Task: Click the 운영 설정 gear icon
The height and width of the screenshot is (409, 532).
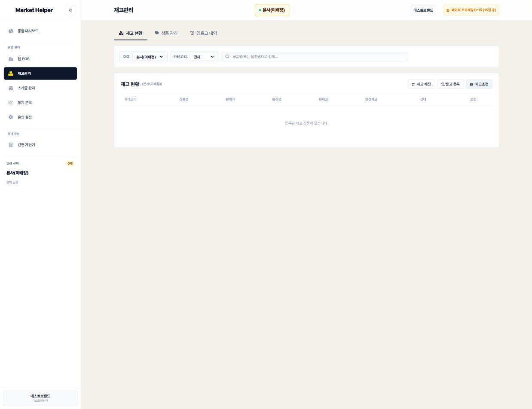Action: pyautogui.click(x=11, y=117)
